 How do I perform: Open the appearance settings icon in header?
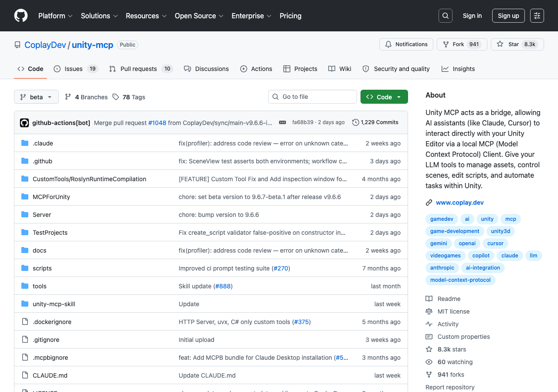pos(537,16)
